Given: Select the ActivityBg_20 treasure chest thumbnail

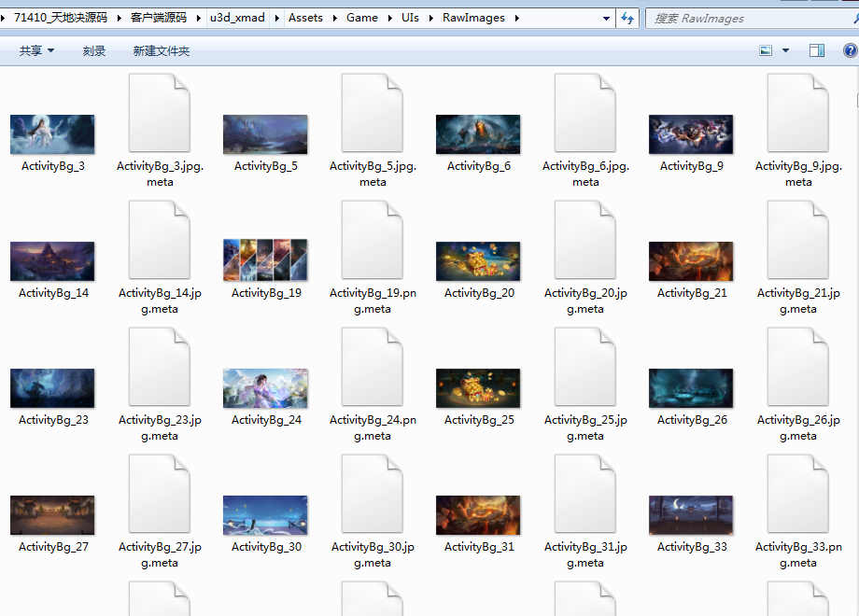Looking at the screenshot, I should point(478,261).
